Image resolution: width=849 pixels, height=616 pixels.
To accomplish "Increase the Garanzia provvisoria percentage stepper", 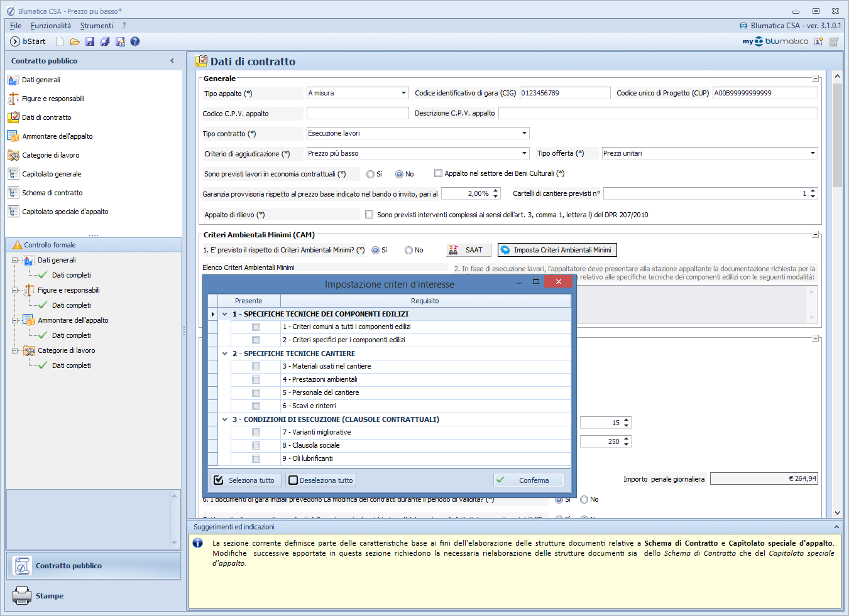I will tap(496, 191).
